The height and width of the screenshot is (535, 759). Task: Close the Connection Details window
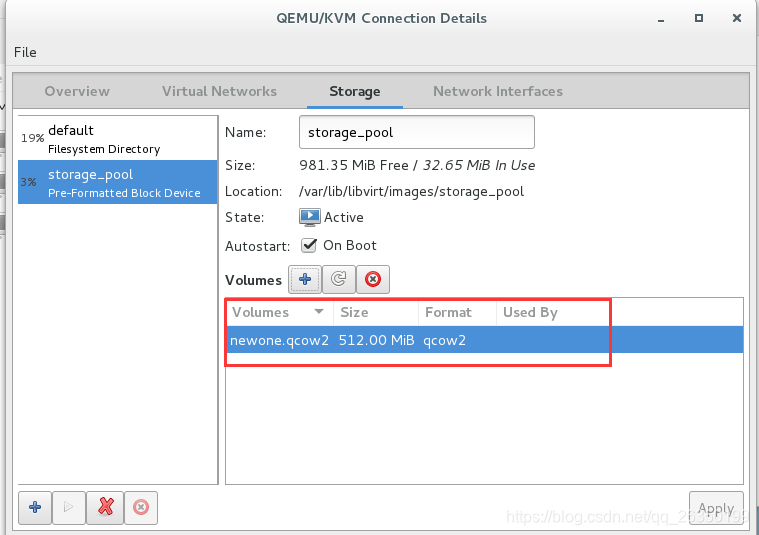[737, 18]
